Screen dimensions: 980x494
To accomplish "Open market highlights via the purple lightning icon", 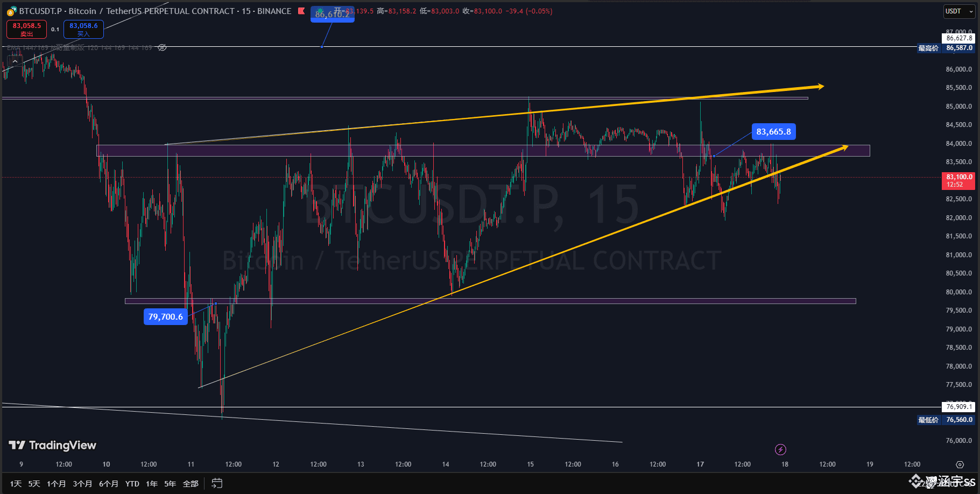I will (x=780, y=449).
